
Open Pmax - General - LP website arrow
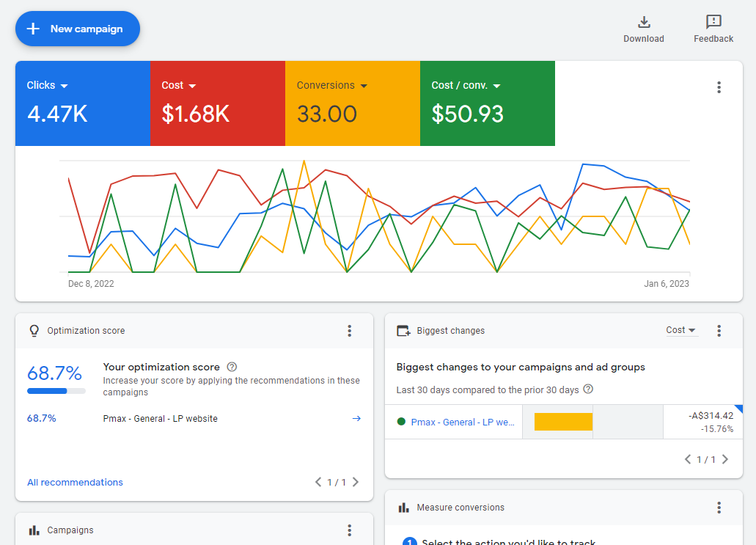pos(356,419)
